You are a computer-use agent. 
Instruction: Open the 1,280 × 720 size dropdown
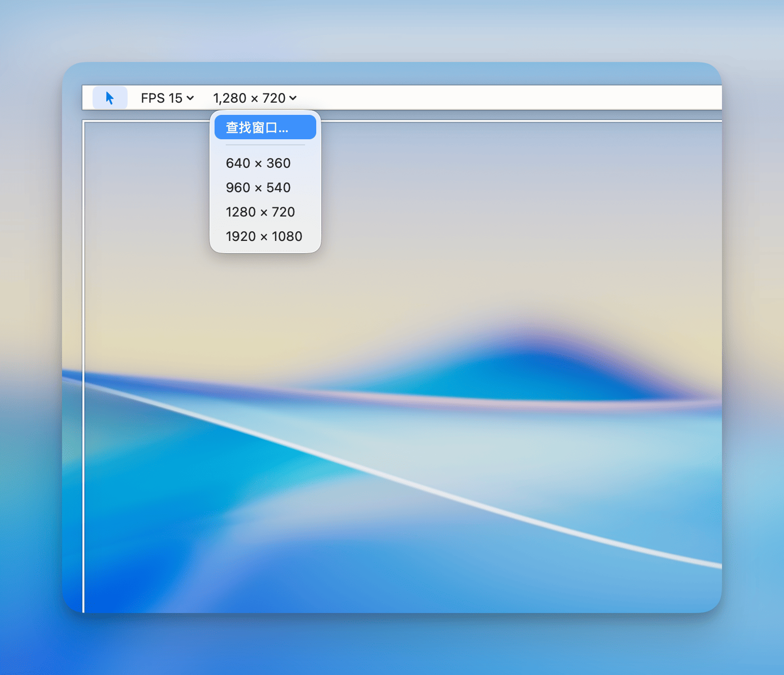coord(255,98)
